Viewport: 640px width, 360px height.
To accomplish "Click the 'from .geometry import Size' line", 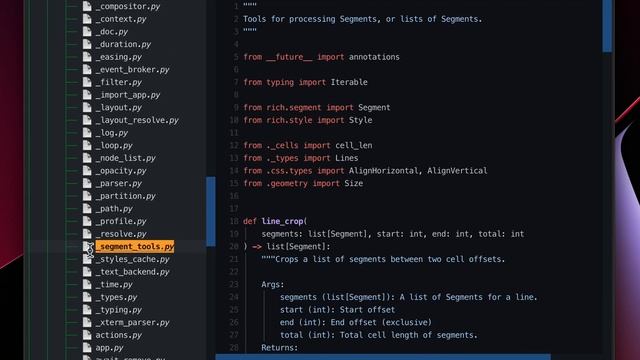I will (303, 184).
